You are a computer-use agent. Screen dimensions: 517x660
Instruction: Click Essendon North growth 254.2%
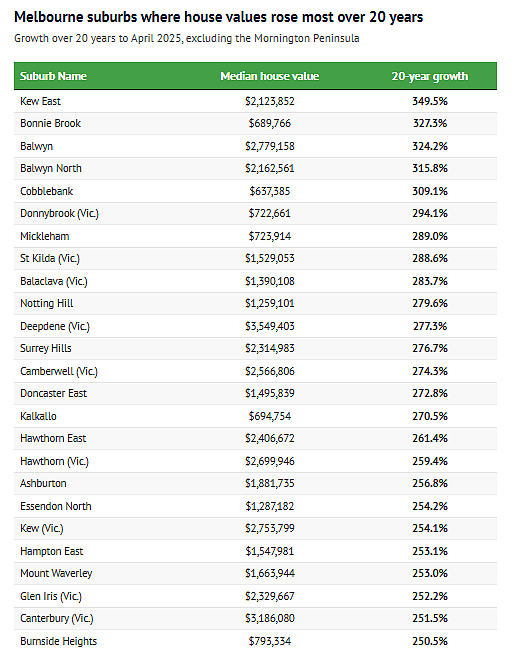(x=430, y=506)
